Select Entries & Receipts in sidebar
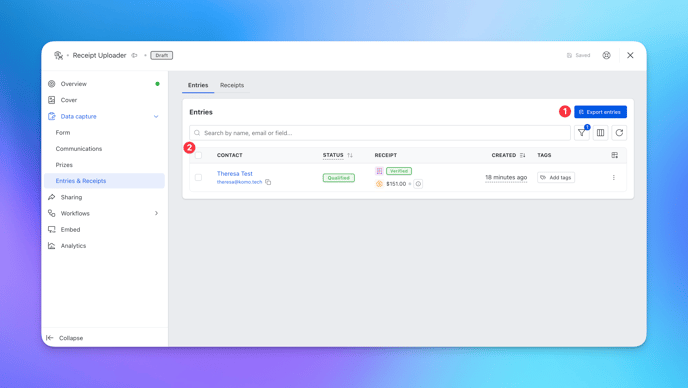The height and width of the screenshot is (388, 688). pos(104,181)
